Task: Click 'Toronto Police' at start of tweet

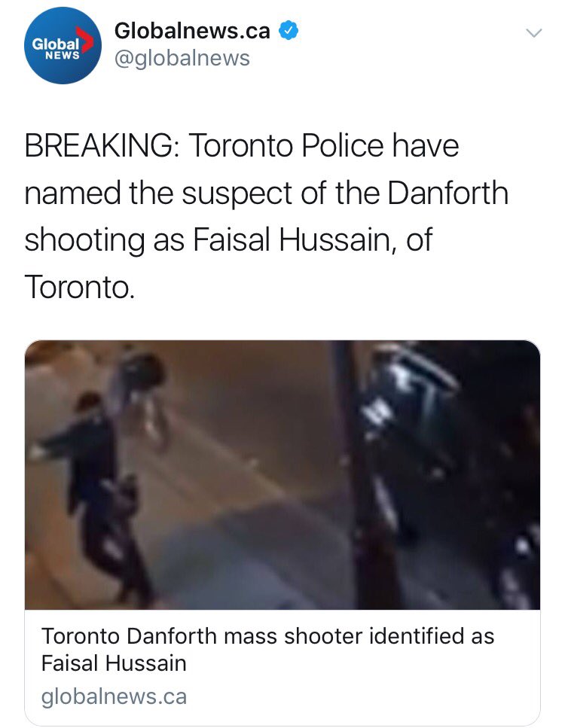Action: (286, 146)
